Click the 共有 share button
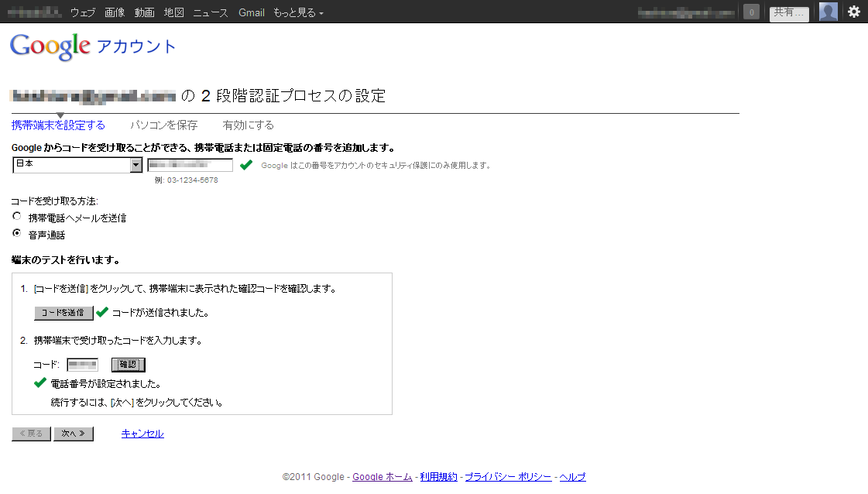 [x=788, y=13]
